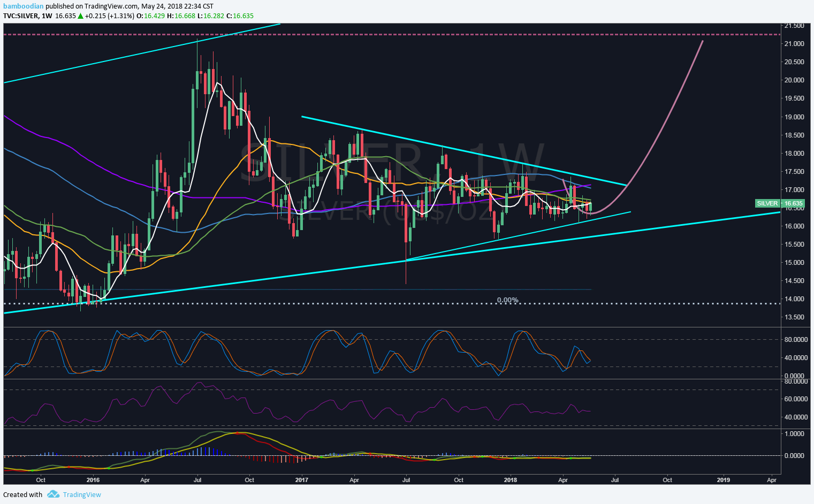This screenshot has height=504, width=814.
Task: Click the 2019 time axis label
Action: [x=723, y=480]
